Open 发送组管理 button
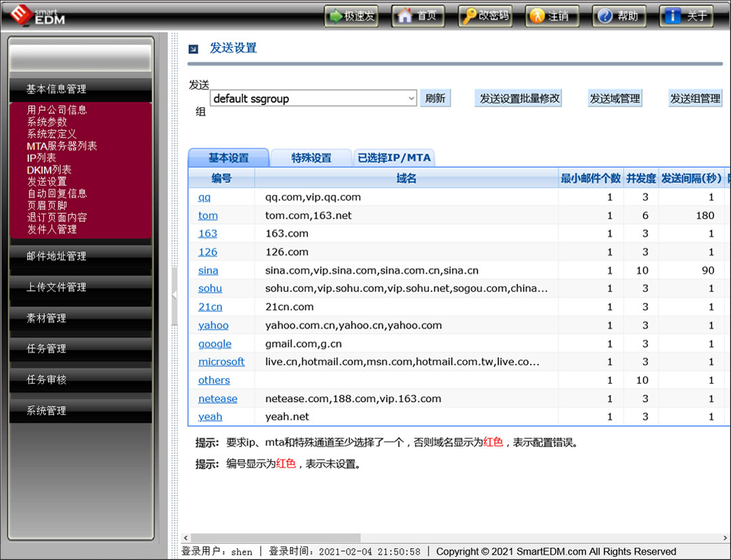The height and width of the screenshot is (560, 731). [x=695, y=98]
